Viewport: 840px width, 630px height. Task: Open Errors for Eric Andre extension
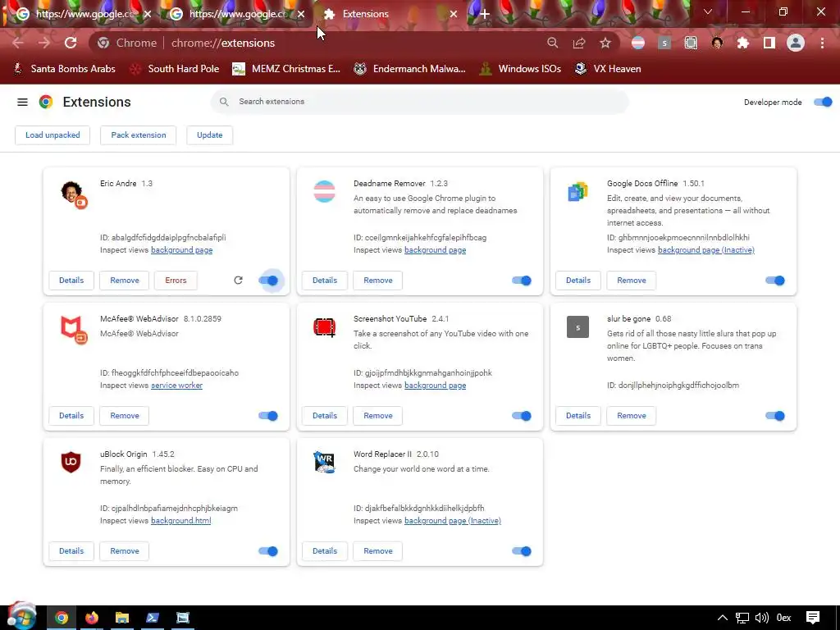click(176, 281)
